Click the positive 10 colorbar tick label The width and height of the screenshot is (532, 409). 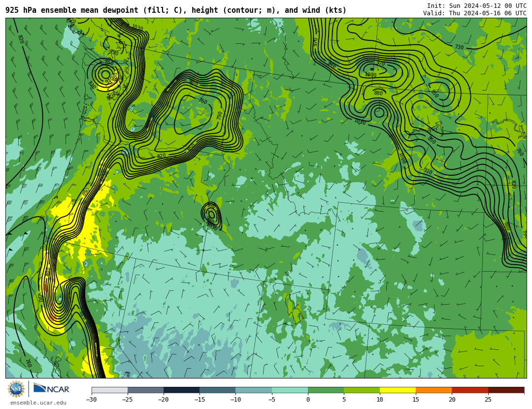click(380, 400)
